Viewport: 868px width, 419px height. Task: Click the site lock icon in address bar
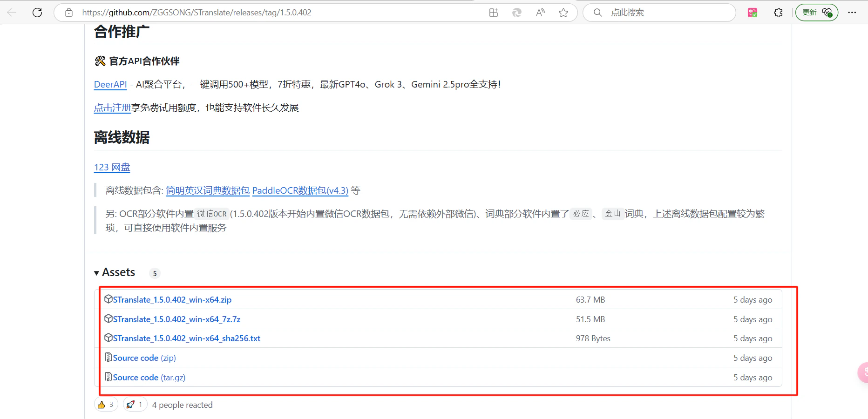(69, 13)
